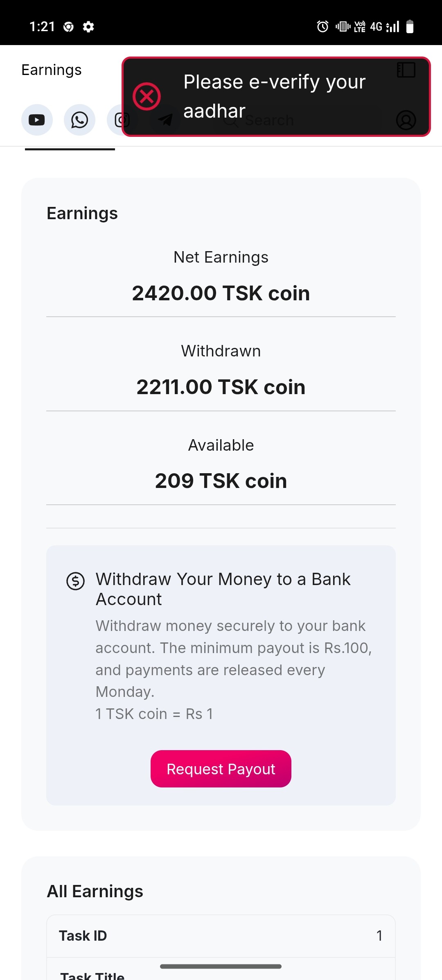Image resolution: width=442 pixels, height=980 pixels.
Task: Tap the settings gear in status bar
Action: 88,27
